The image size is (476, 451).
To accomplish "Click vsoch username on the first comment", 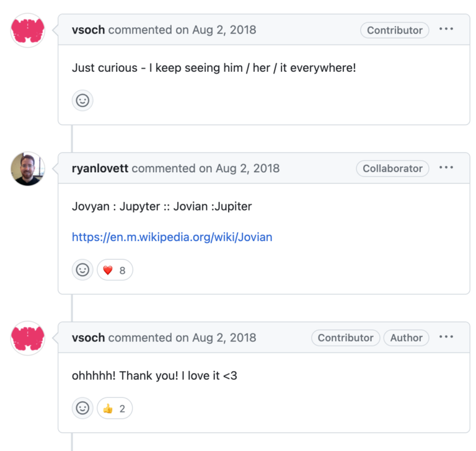I will coord(89,30).
